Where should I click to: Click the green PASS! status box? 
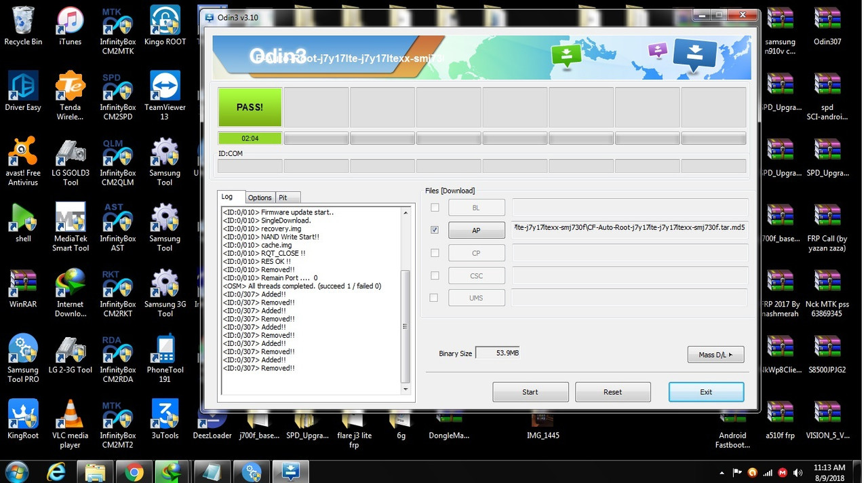(250, 107)
